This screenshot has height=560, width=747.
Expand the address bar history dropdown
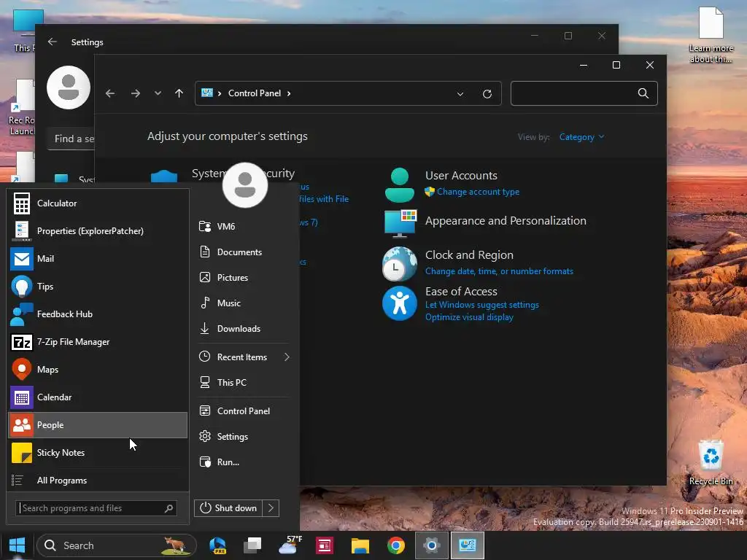pos(460,94)
